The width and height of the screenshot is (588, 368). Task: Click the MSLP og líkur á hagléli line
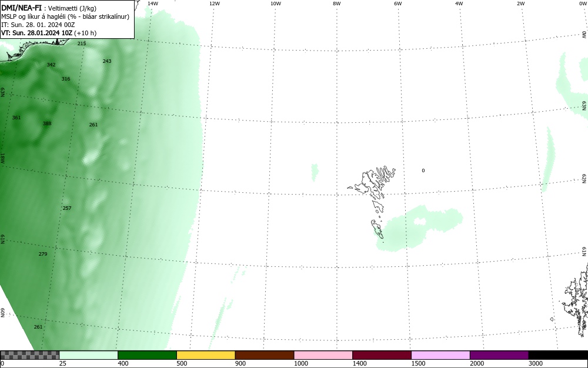click(65, 16)
